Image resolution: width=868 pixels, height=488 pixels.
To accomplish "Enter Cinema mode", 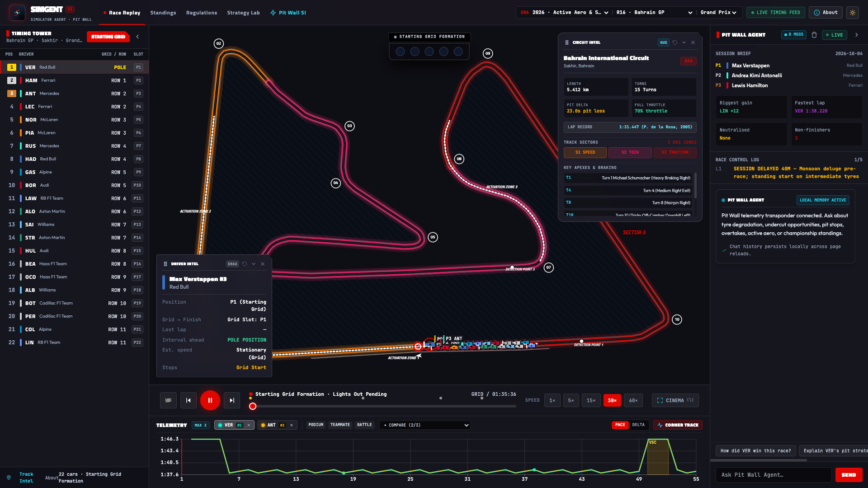I will (675, 400).
